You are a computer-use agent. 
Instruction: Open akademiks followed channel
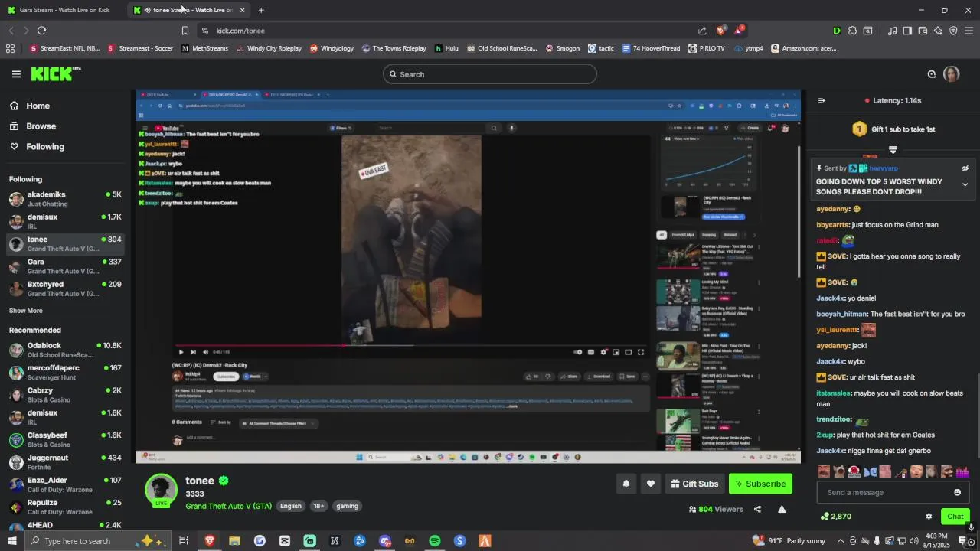click(x=65, y=200)
